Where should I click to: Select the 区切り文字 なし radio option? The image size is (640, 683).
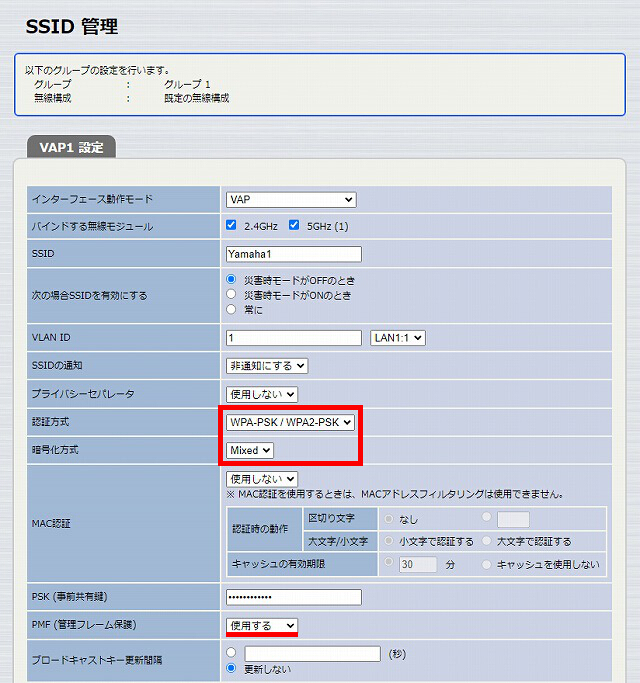tap(389, 518)
